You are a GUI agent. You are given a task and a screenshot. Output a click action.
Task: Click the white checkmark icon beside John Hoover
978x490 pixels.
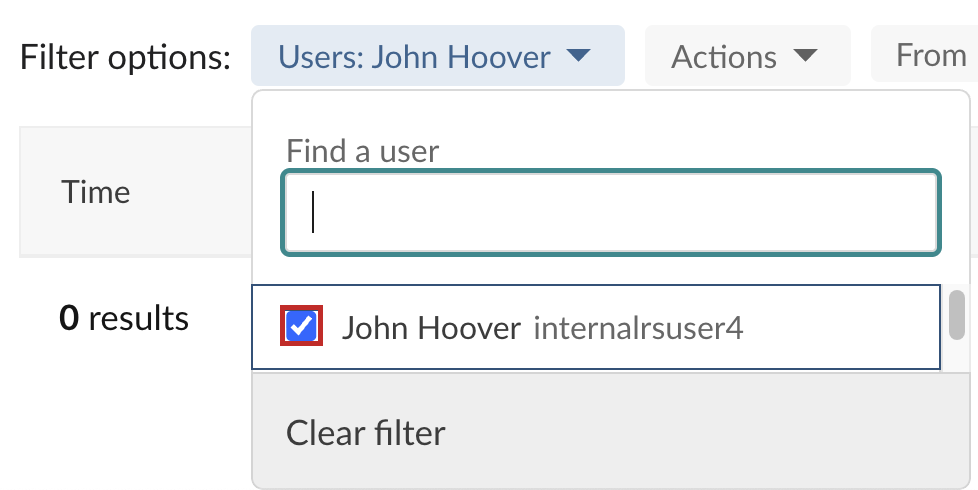pyautogui.click(x=302, y=326)
